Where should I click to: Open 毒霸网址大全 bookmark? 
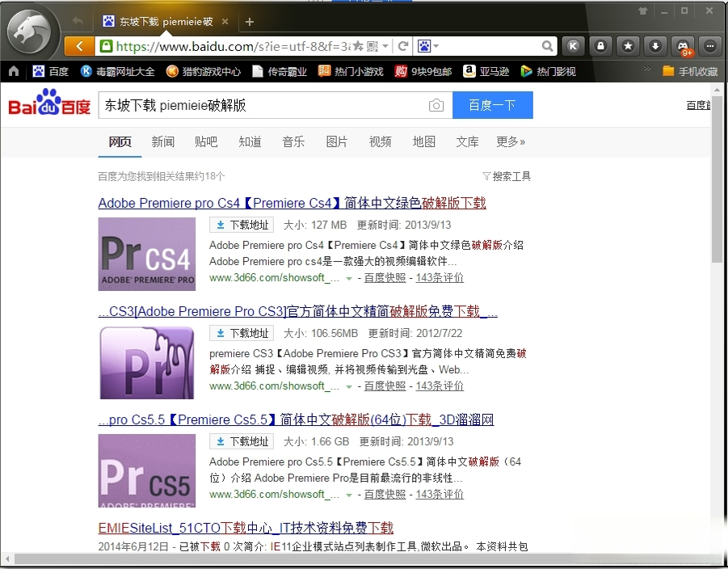pyautogui.click(x=117, y=71)
